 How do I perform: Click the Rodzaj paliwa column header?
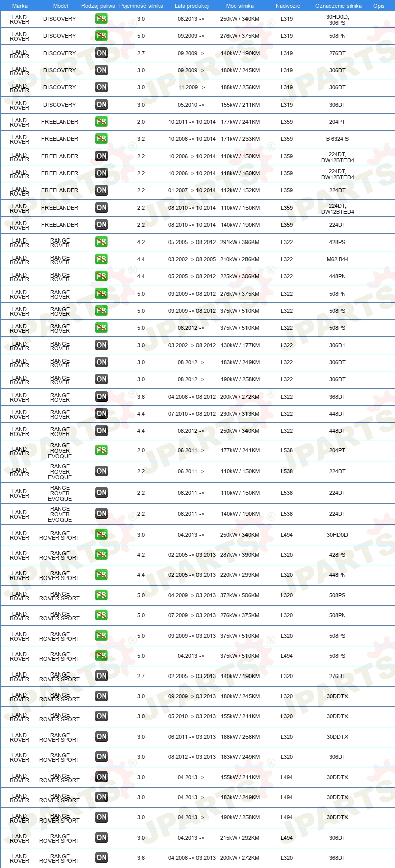click(x=98, y=6)
